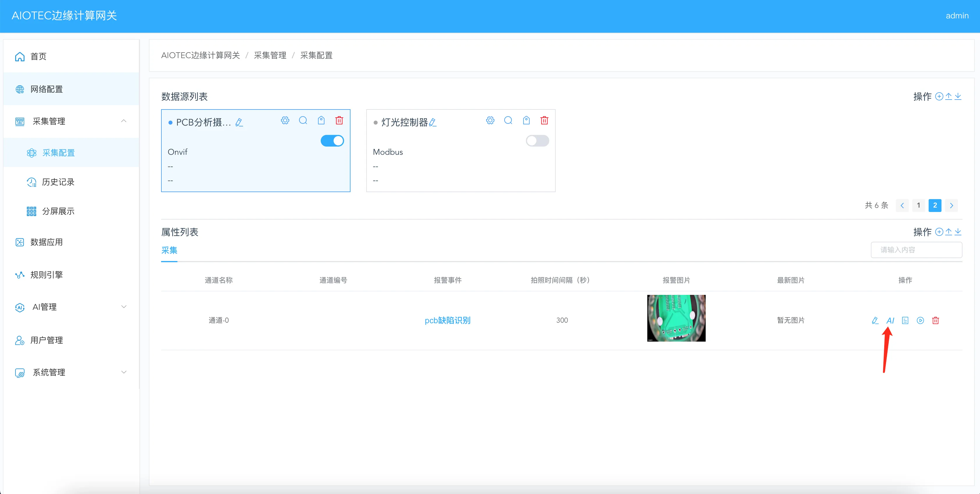Delete the 灯光控制器 data source
The height and width of the screenshot is (494, 980).
pos(544,121)
